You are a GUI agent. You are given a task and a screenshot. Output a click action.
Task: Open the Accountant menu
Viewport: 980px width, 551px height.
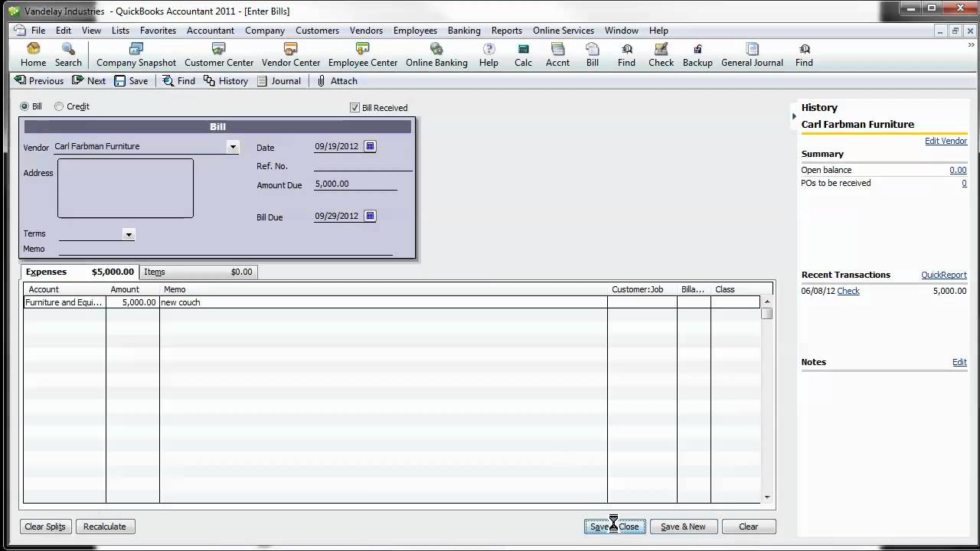point(211,31)
